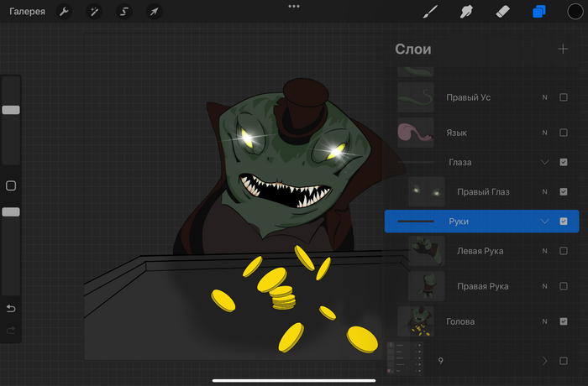Expand the group 9 chevron
This screenshot has height=386, width=588.
544,361
